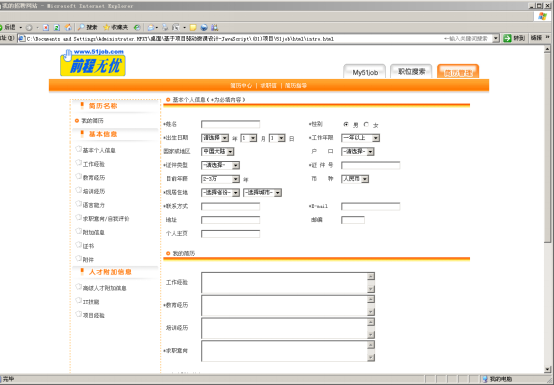Viewport: 554px width, 385px height.
Task: Switch to the 职位搜索 tab
Action: (412, 71)
